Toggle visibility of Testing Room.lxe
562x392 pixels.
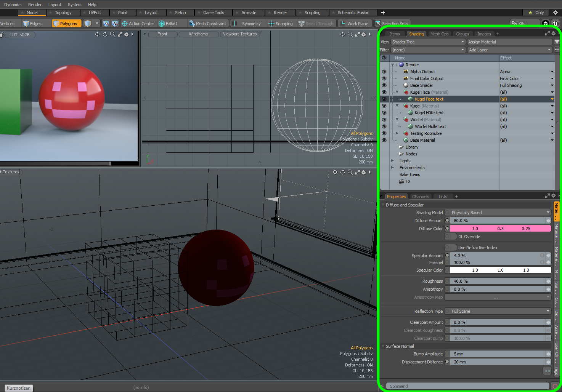384,133
